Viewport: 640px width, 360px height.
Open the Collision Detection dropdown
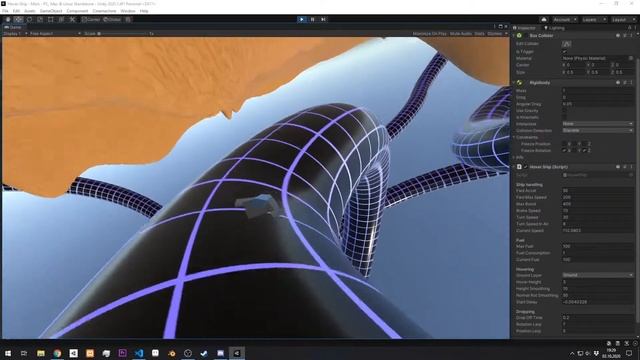pyautogui.click(x=598, y=131)
